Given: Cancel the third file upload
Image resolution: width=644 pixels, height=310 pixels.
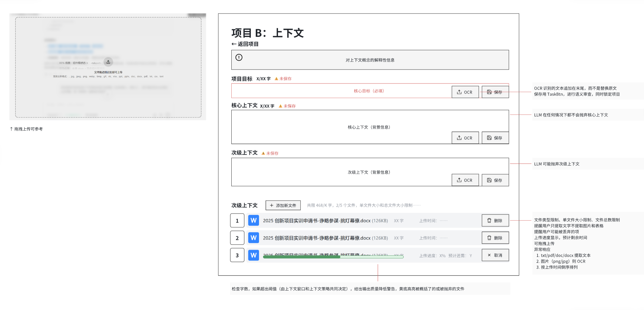Looking at the screenshot, I should tap(495, 255).
